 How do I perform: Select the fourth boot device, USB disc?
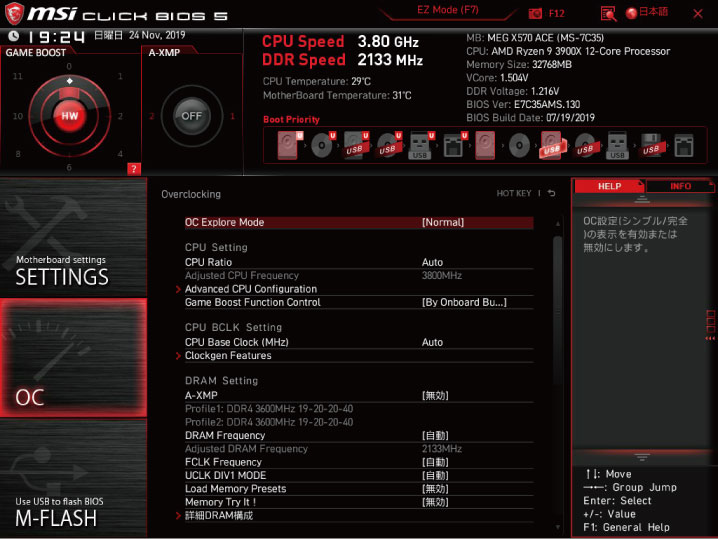pos(388,145)
